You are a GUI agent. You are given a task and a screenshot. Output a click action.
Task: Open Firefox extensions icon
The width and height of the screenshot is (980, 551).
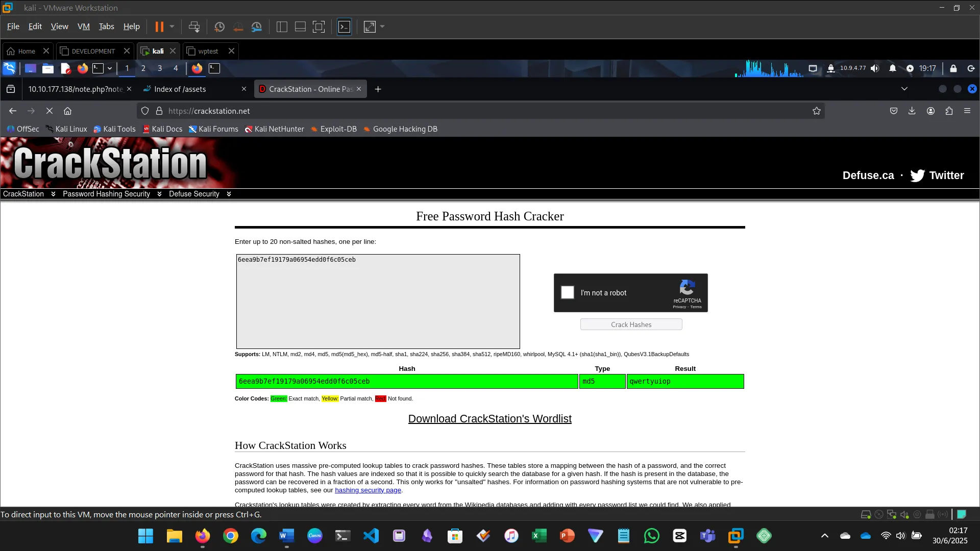(949, 111)
